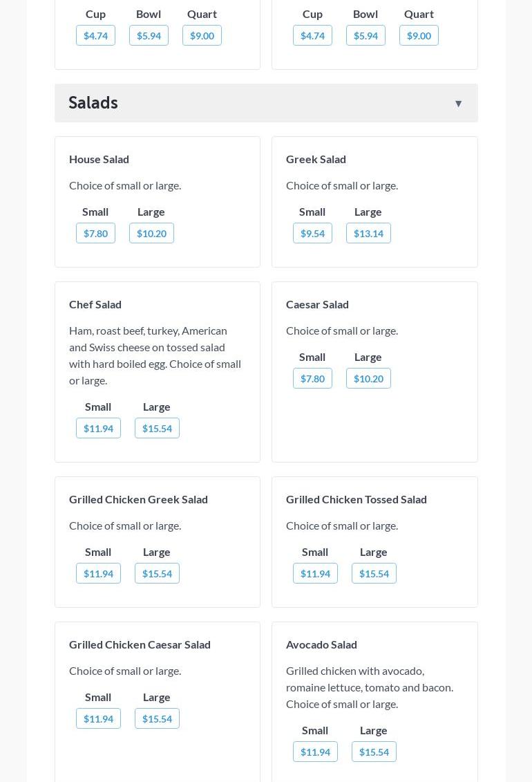Select House Salad large $10.20 price
532x782 pixels.
tap(151, 234)
